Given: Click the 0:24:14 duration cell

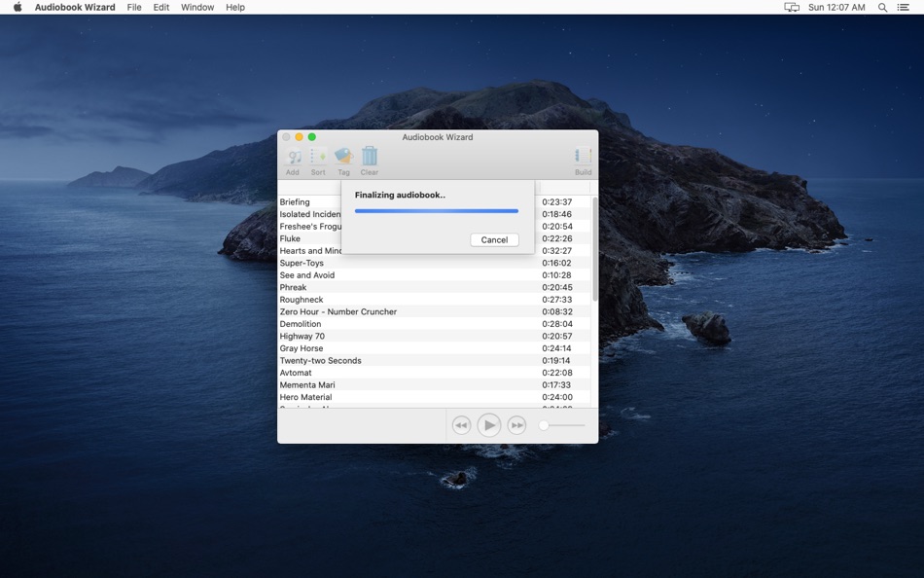Looking at the screenshot, I should click(x=557, y=348).
